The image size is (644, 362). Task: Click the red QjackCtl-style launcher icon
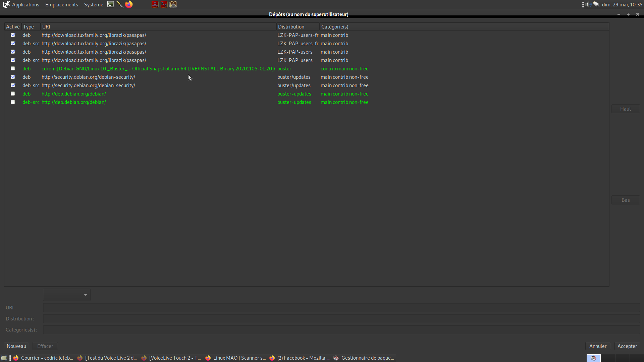pyautogui.click(x=155, y=4)
